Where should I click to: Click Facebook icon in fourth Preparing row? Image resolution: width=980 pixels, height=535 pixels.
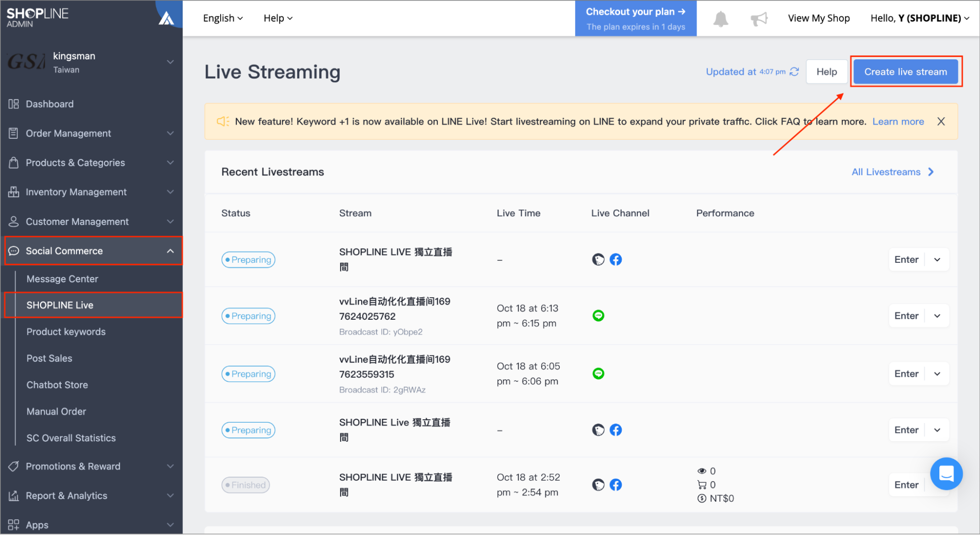(x=616, y=430)
